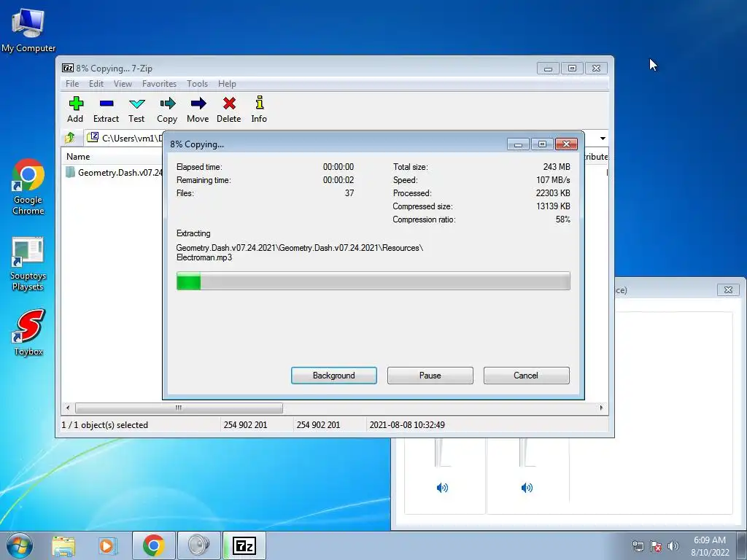Open the Tools menu
The width and height of the screenshot is (747, 560).
point(197,84)
